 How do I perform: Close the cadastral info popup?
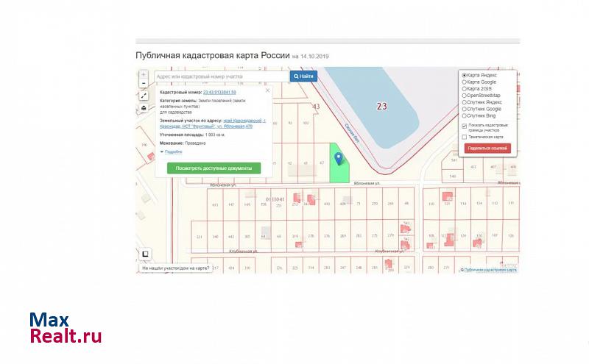click(267, 91)
